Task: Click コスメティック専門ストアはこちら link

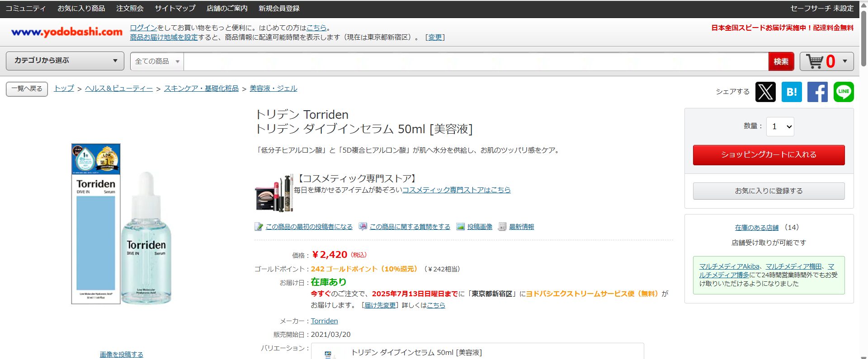Action: (457, 190)
